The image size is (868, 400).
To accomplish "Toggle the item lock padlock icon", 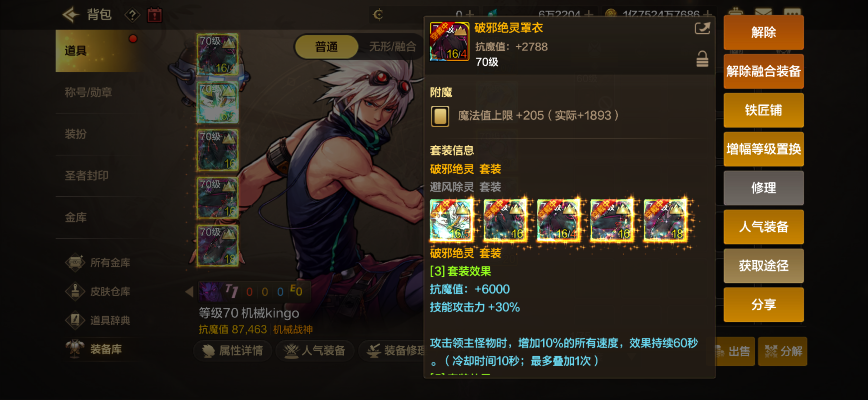I will (702, 59).
